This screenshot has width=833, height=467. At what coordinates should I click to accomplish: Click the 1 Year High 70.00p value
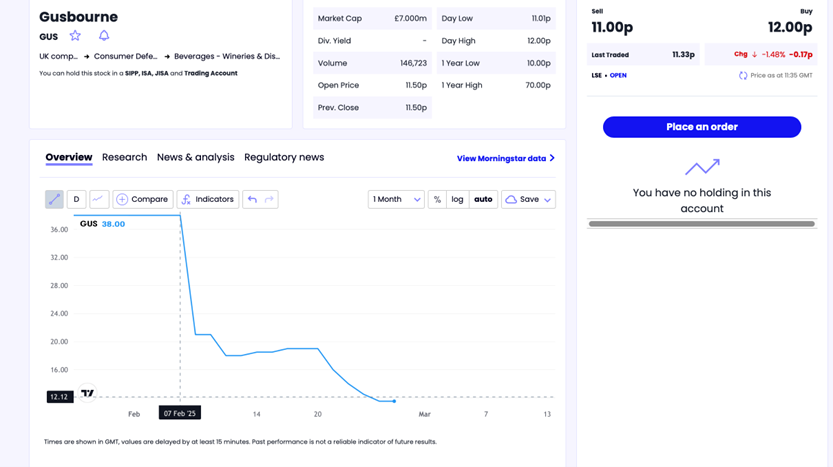pos(538,85)
